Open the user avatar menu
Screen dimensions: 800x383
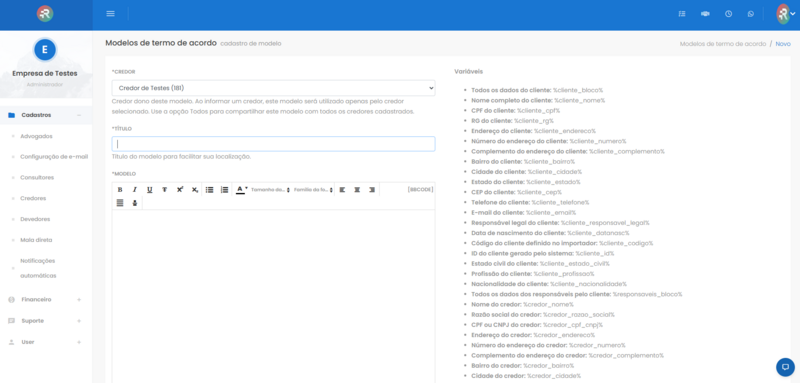[x=785, y=14]
